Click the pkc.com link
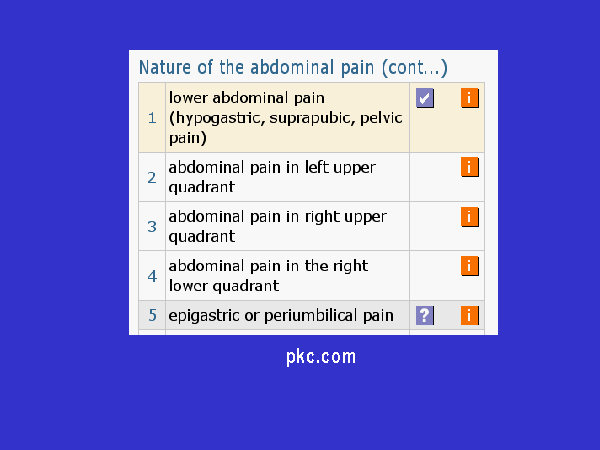Viewport: 600px width, 450px height. click(321, 357)
